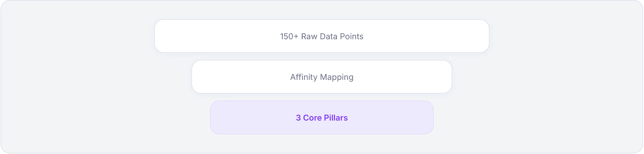Click the word "Affinity" in middle card

[x=304, y=77]
